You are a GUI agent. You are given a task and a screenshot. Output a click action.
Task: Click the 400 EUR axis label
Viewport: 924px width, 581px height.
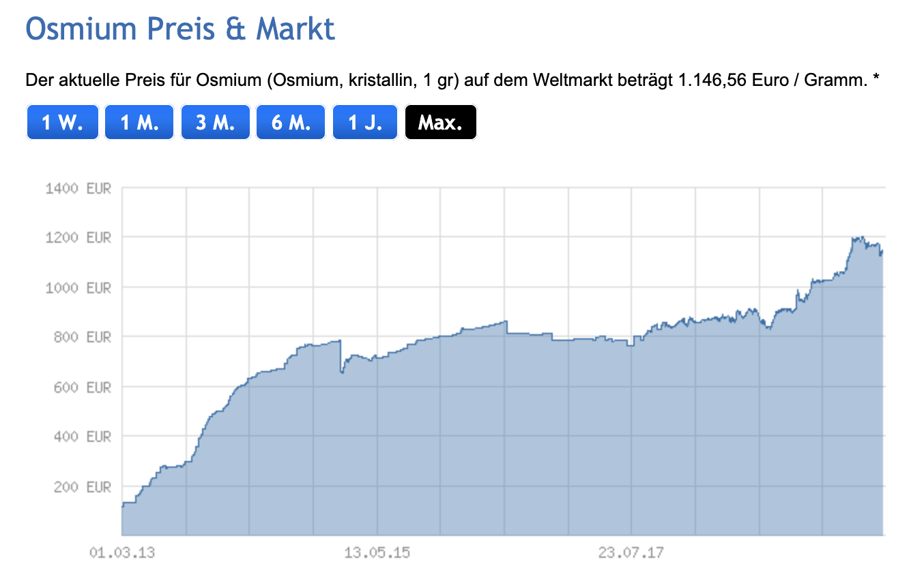(82, 437)
